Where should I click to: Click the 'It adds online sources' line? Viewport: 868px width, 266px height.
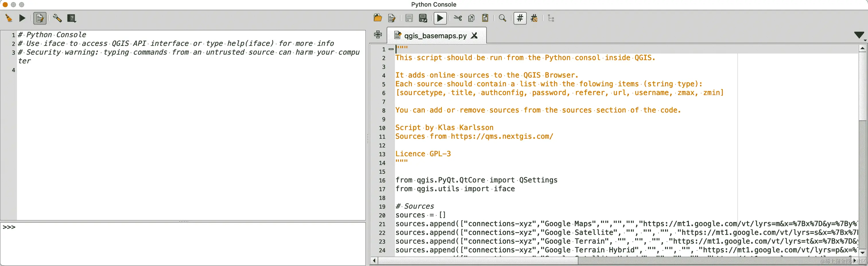click(x=487, y=75)
